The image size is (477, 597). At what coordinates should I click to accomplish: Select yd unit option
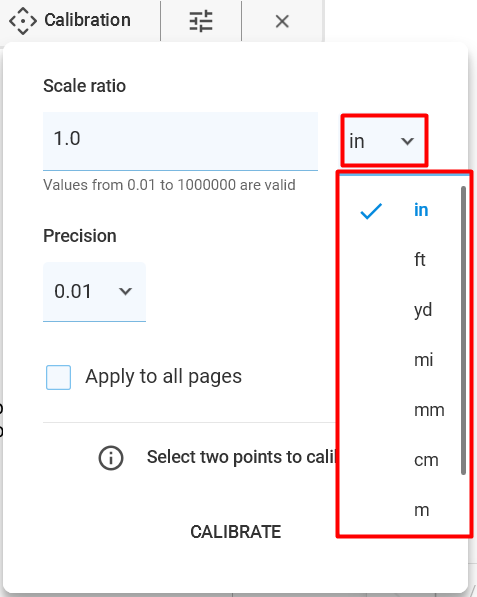[x=423, y=310]
